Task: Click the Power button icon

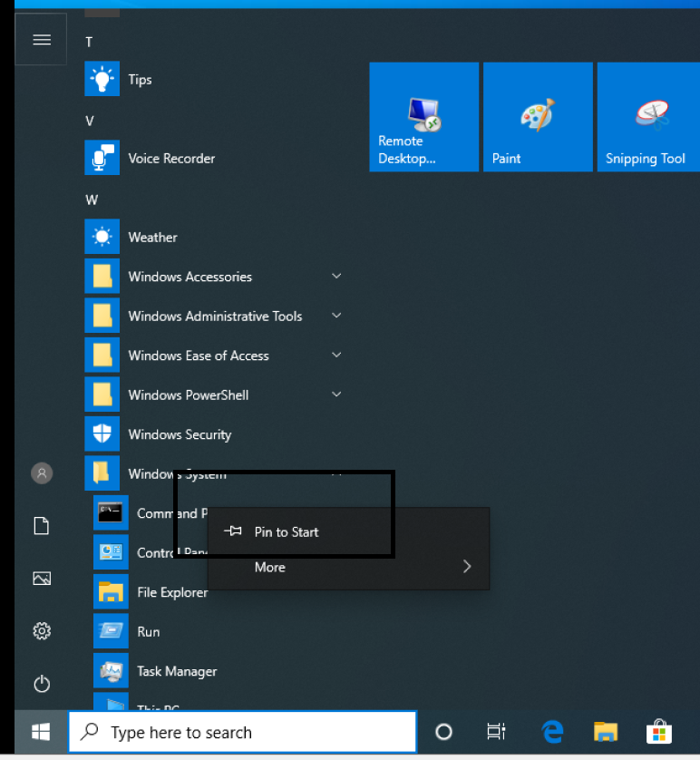Action: pyautogui.click(x=42, y=684)
